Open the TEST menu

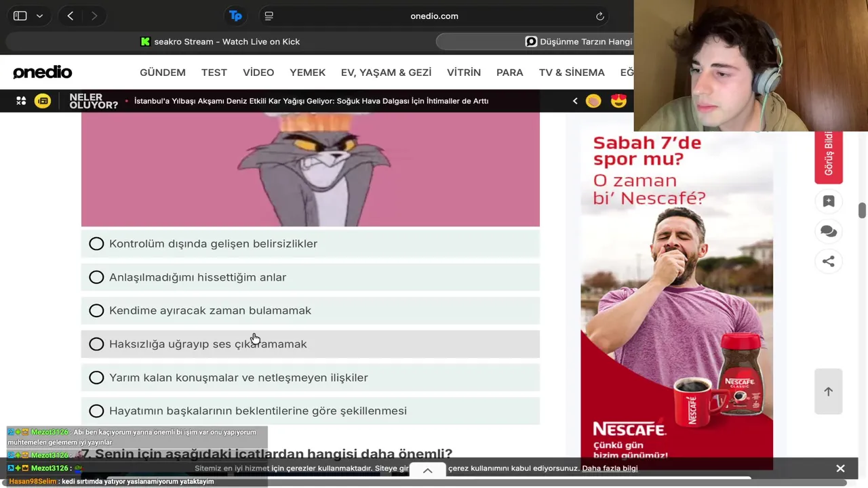coord(214,73)
